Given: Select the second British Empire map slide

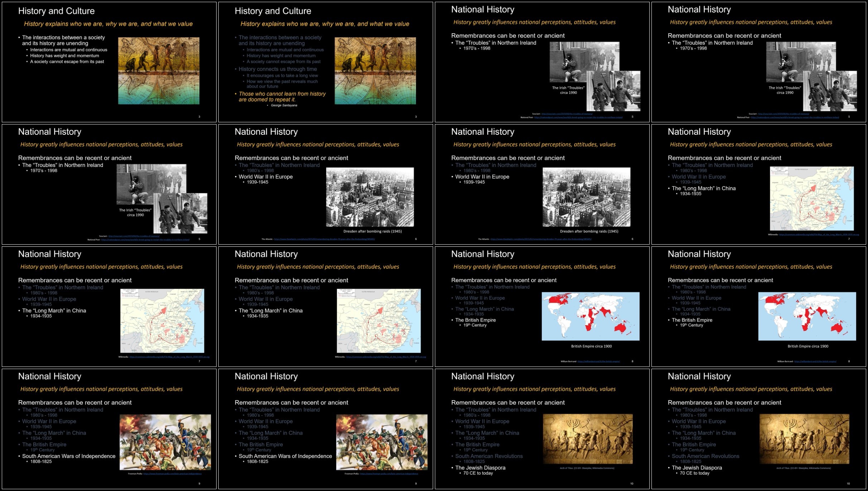Looking at the screenshot, I should point(758,307).
